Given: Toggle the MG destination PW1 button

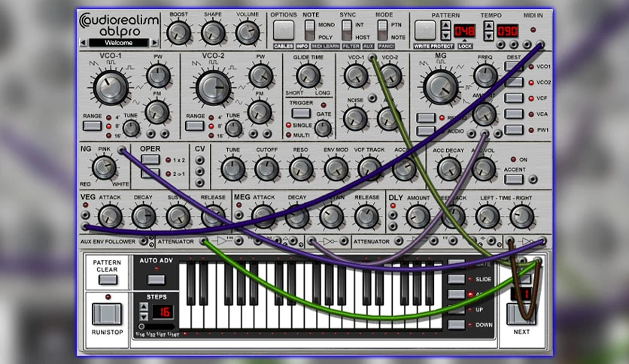Looking at the screenshot, I should tap(514, 130).
